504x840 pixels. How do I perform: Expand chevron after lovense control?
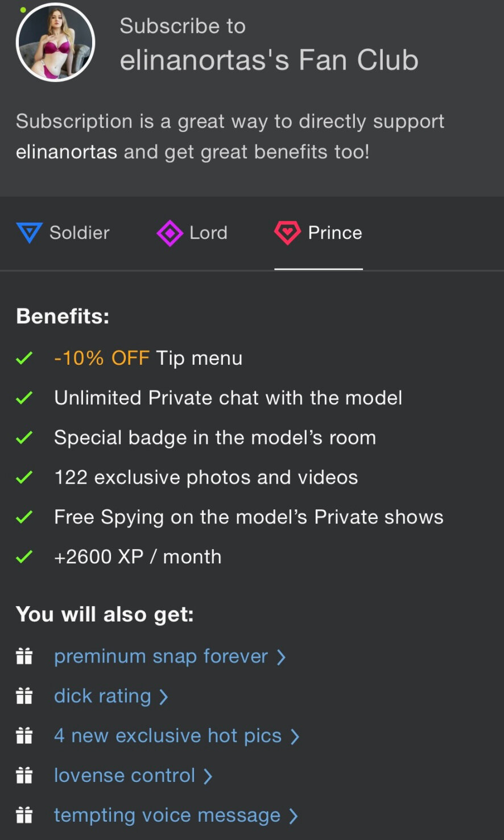pyautogui.click(x=208, y=776)
